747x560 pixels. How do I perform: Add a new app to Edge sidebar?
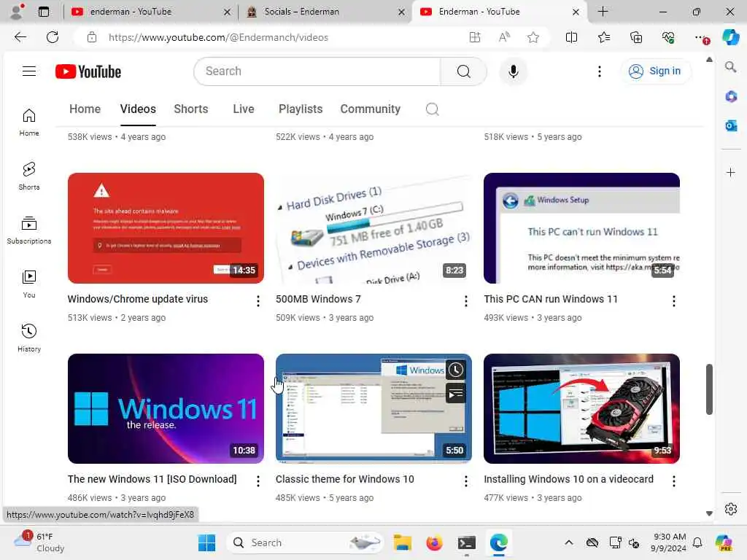[731, 172]
